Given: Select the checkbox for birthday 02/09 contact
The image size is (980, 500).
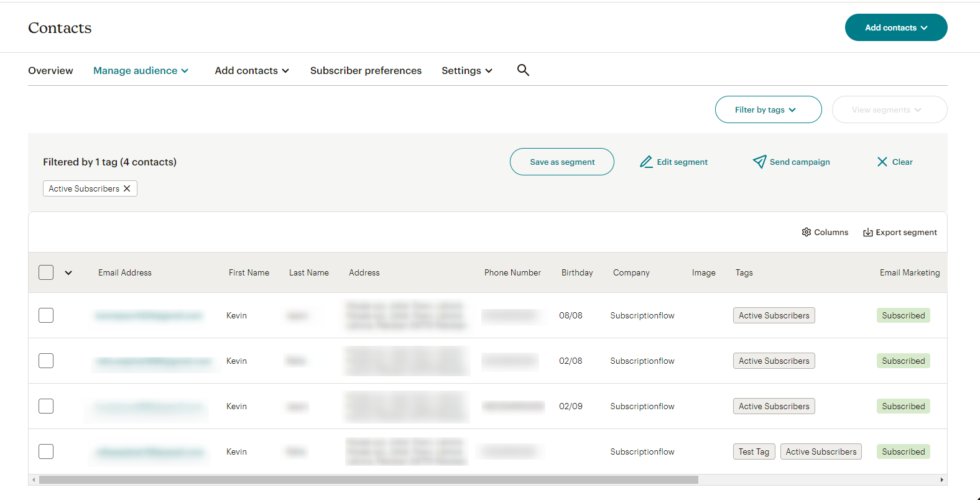Looking at the screenshot, I should tap(46, 406).
